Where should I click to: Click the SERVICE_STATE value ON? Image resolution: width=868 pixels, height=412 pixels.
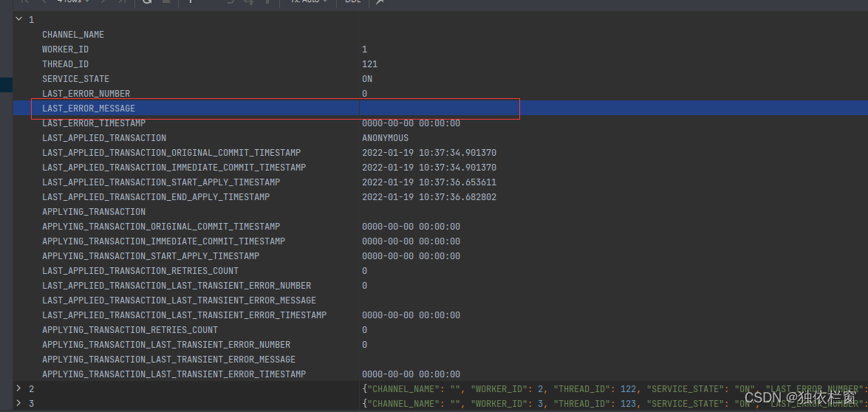click(x=367, y=79)
